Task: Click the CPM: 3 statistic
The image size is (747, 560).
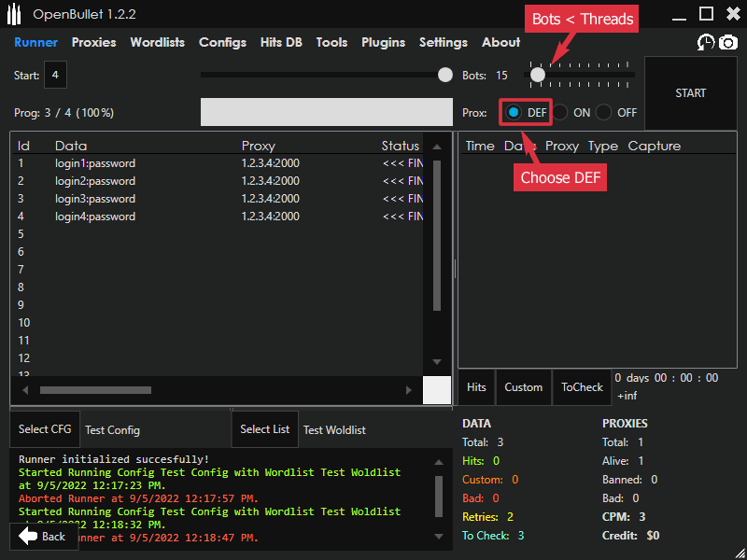Action: [624, 517]
